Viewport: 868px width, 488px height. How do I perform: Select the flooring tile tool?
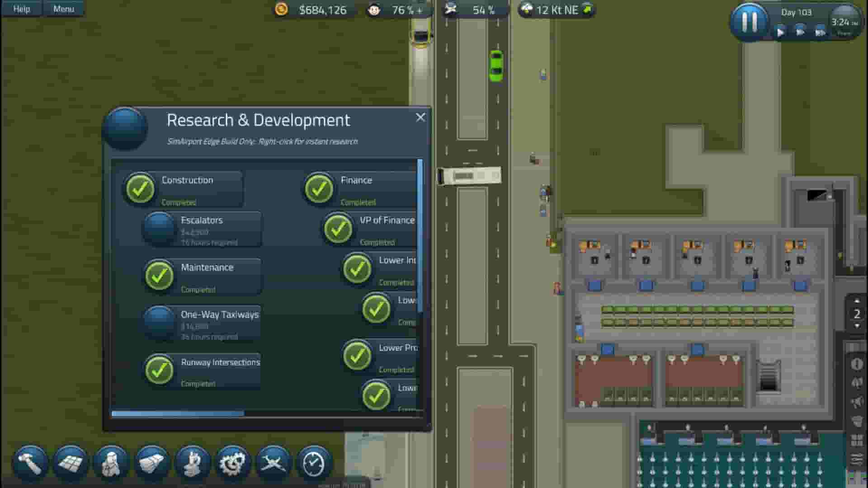71,463
